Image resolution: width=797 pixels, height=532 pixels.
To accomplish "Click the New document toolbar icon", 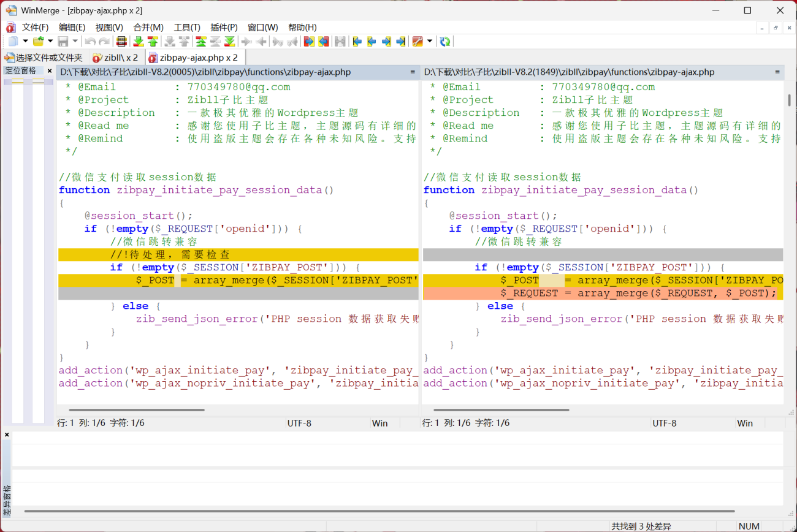I will [x=13, y=41].
